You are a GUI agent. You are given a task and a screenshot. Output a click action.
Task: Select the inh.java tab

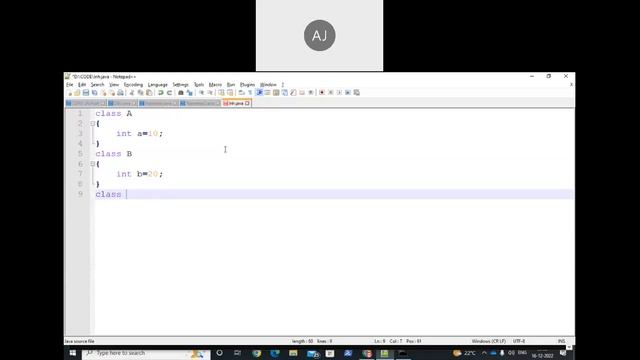click(x=236, y=103)
